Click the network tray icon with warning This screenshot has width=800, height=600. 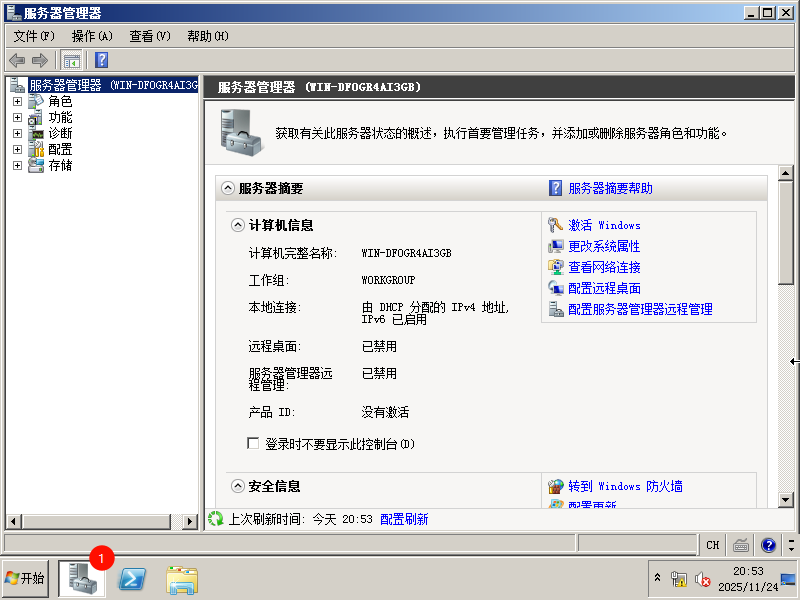tap(679, 579)
